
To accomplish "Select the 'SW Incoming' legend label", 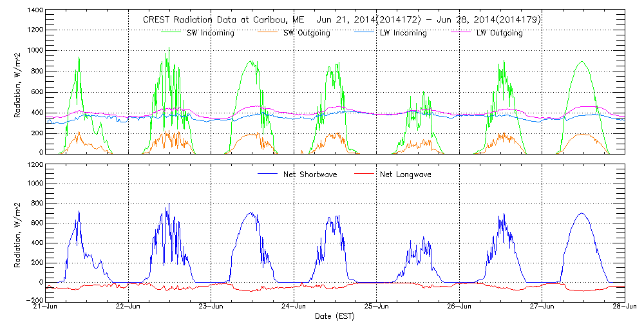I will point(209,33).
